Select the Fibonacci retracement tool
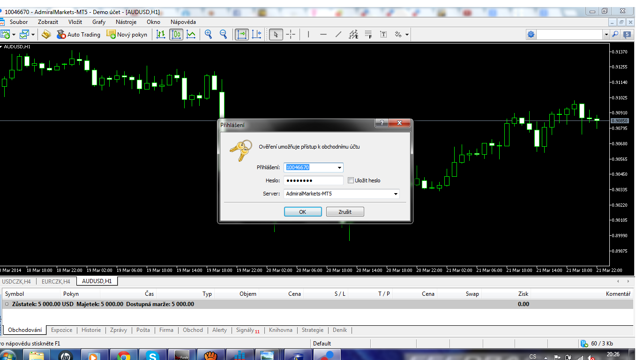Image resolution: width=644 pixels, height=360 pixels. pos(368,34)
